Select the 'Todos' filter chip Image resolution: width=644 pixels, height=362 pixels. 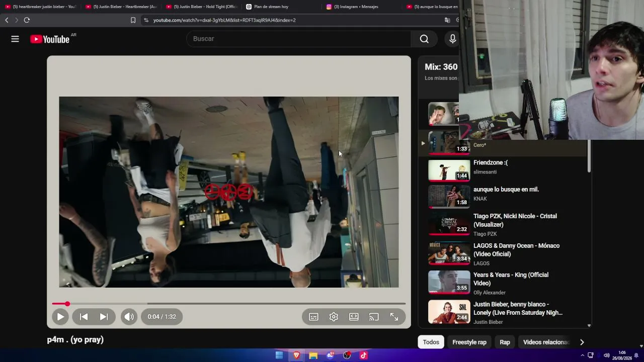[x=431, y=342]
